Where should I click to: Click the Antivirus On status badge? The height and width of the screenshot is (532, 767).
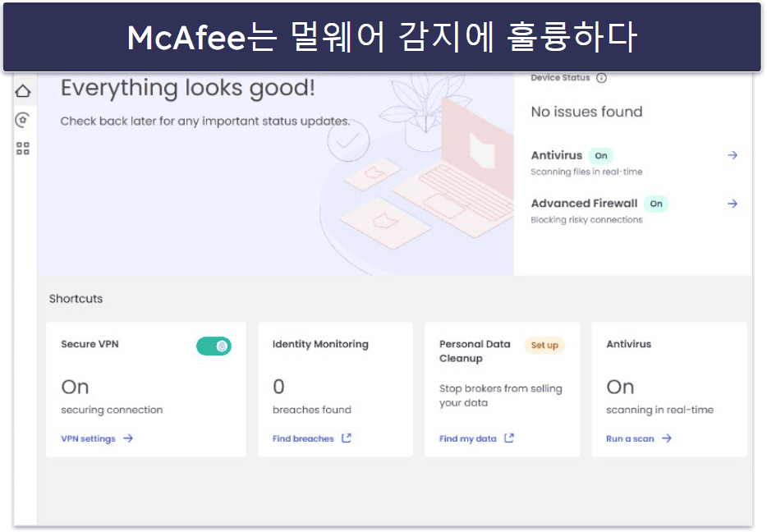600,155
